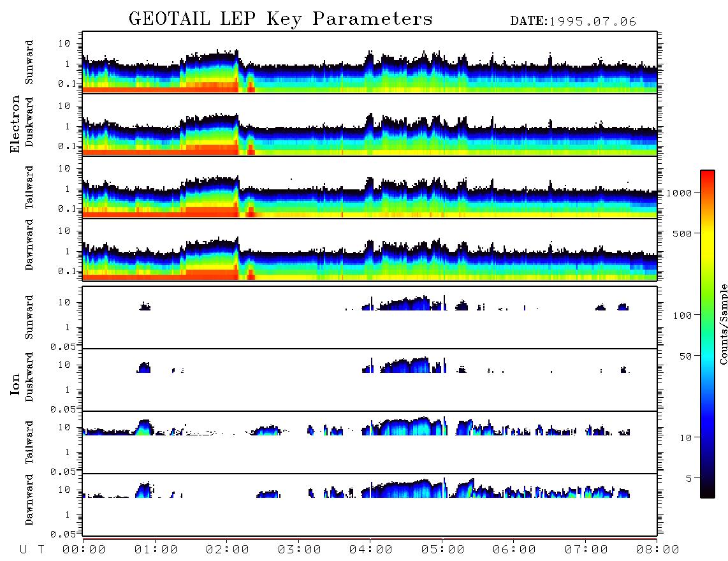Click the Counts/Sample colorbar title
The width and height of the screenshot is (728, 561).
723,324
